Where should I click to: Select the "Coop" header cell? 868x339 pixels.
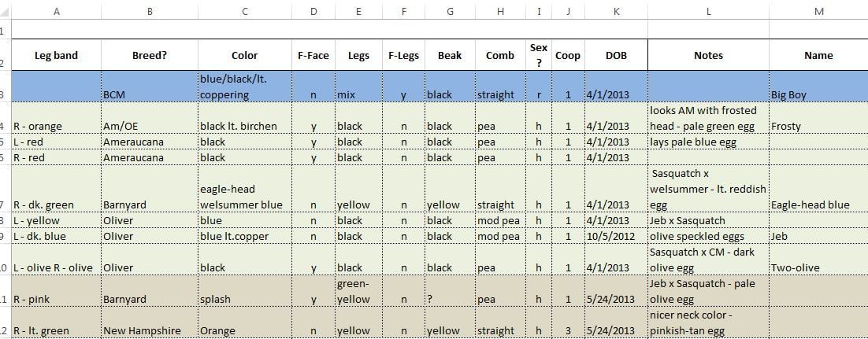[x=568, y=56]
